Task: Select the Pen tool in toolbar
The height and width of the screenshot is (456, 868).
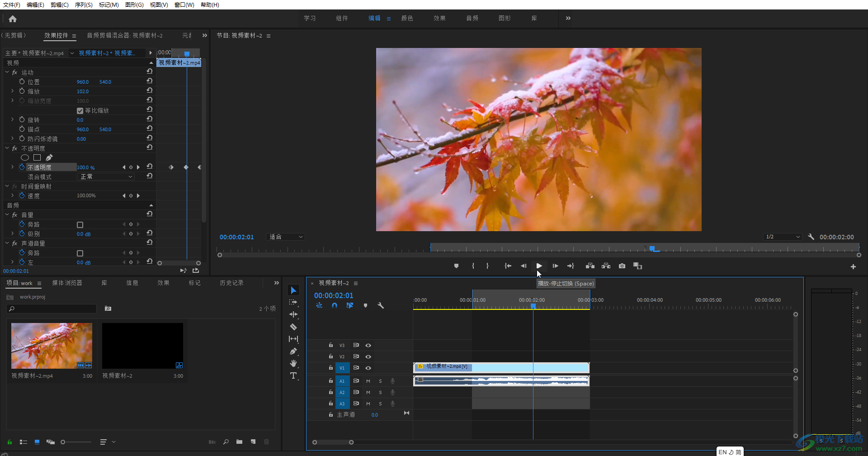Action: click(x=293, y=351)
